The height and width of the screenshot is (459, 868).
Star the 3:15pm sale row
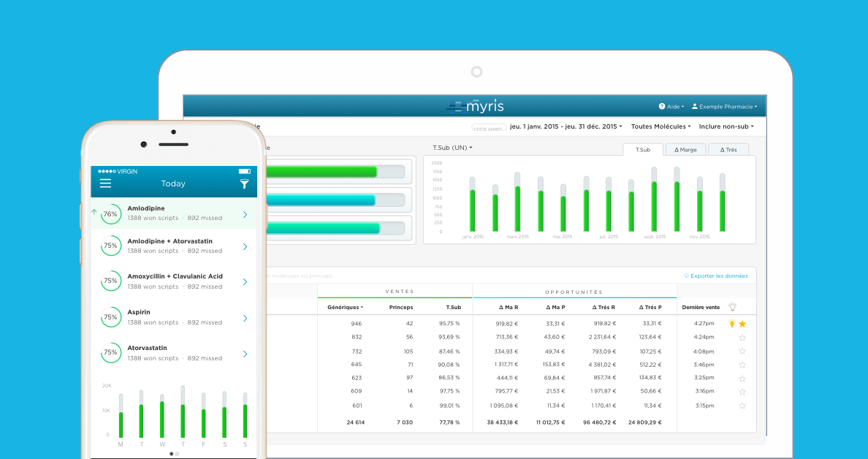coord(742,406)
